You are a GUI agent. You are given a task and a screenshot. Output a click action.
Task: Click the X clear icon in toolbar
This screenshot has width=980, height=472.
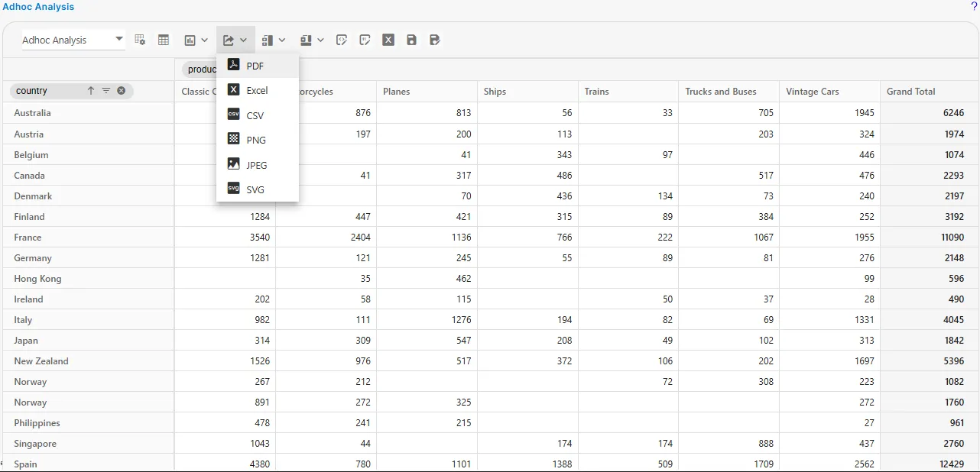click(388, 40)
